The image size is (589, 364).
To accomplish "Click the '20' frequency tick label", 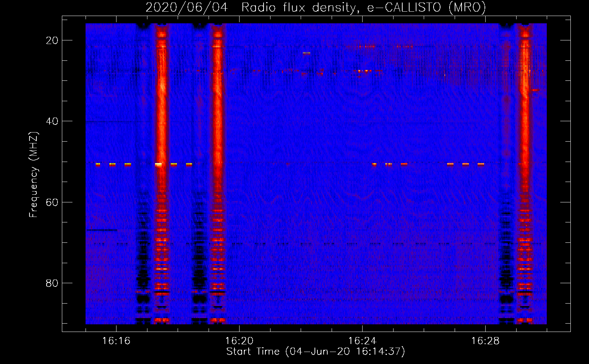I will tap(52, 40).
